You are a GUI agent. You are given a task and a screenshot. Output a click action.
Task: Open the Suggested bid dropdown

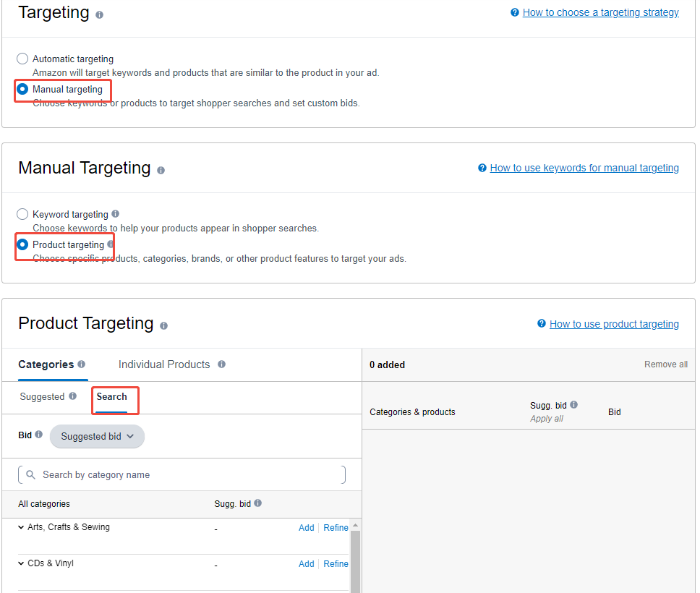[97, 436]
